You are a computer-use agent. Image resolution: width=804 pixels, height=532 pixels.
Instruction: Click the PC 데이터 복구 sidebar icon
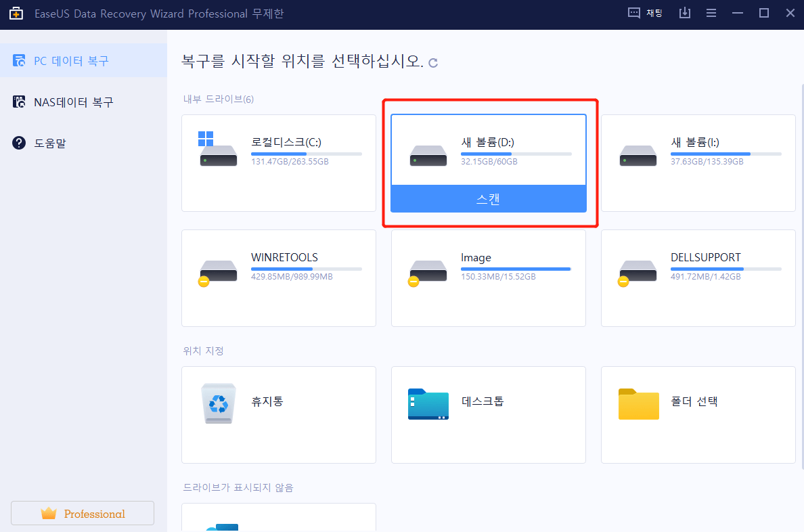[x=19, y=60]
